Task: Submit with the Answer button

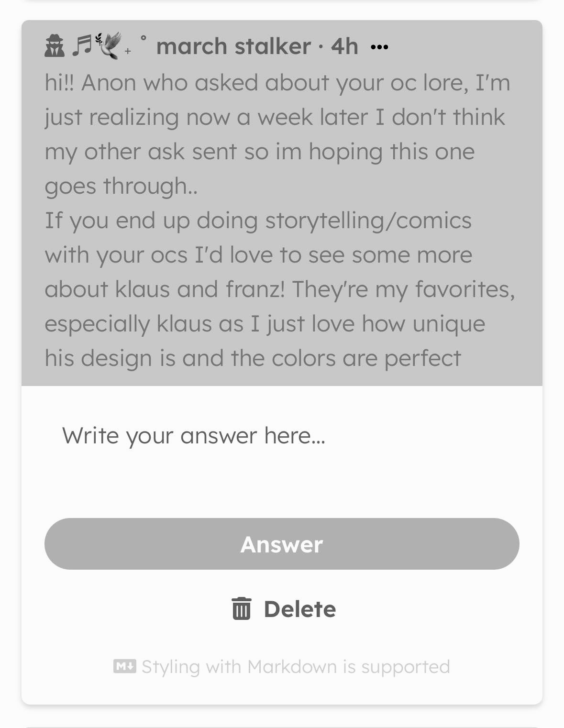Action: (x=282, y=544)
